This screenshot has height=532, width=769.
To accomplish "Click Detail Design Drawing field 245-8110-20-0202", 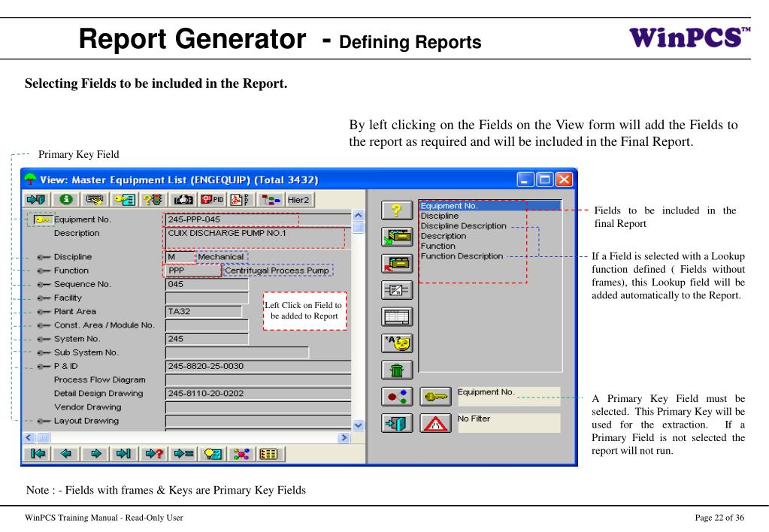I will click(259, 393).
